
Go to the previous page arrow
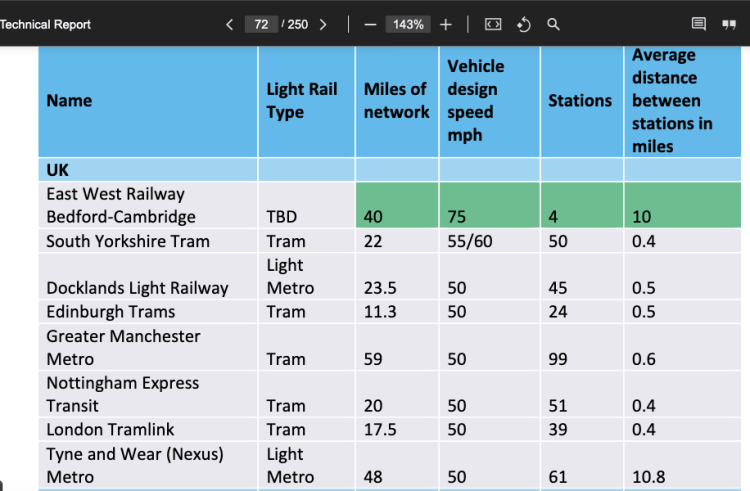230,24
